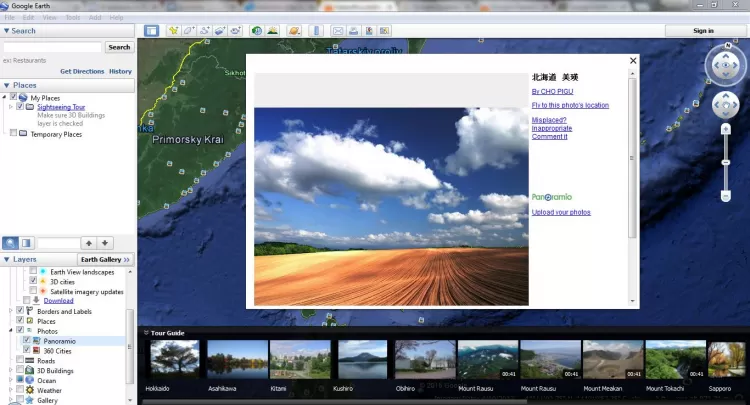Toggle the sunlight across landscape icon

[273, 31]
